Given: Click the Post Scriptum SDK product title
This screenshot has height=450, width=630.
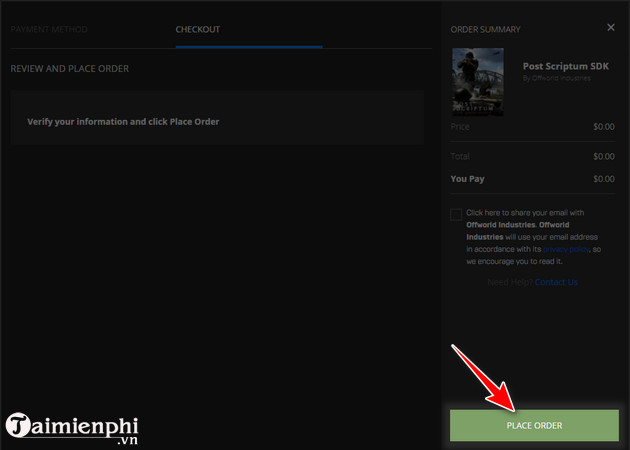Looking at the screenshot, I should (566, 66).
